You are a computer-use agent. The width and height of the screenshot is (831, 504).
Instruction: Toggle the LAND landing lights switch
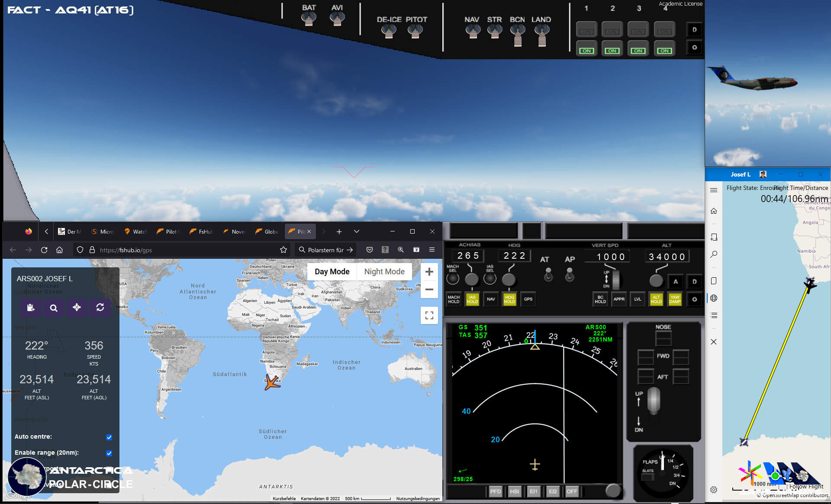pos(541,35)
